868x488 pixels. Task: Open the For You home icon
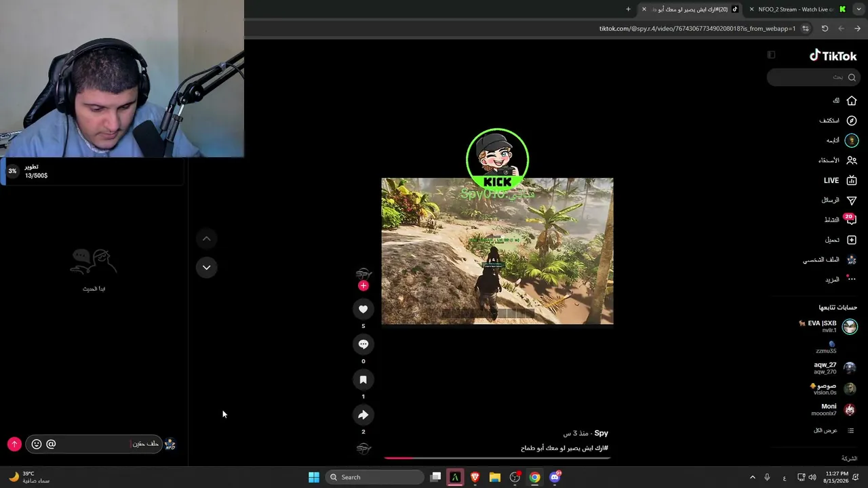[x=852, y=100]
